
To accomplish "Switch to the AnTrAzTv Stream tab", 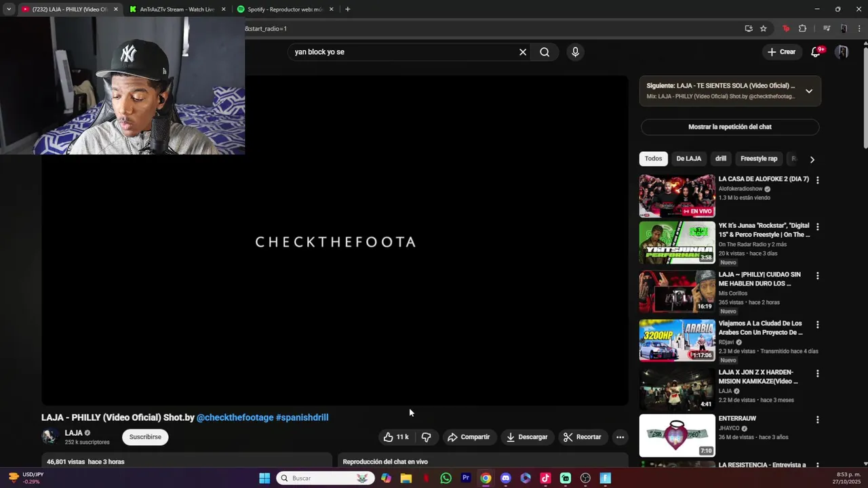I will point(176,9).
